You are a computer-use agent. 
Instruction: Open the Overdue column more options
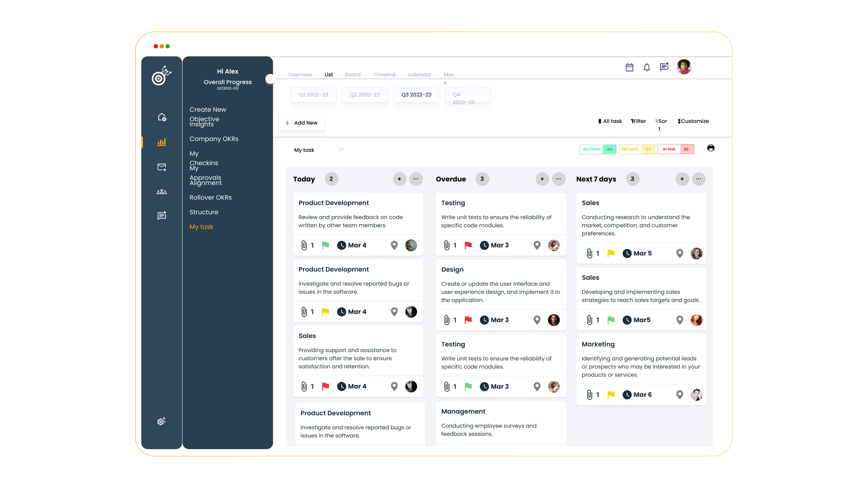click(559, 179)
